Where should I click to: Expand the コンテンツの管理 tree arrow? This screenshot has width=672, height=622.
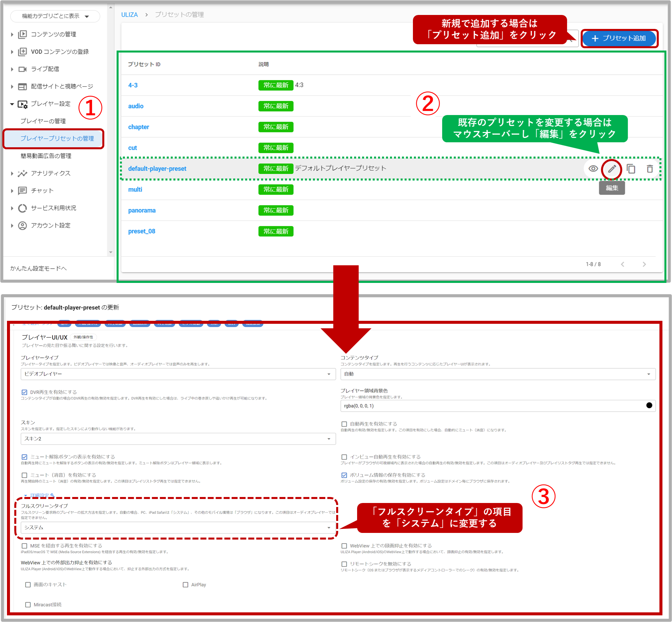12,34
